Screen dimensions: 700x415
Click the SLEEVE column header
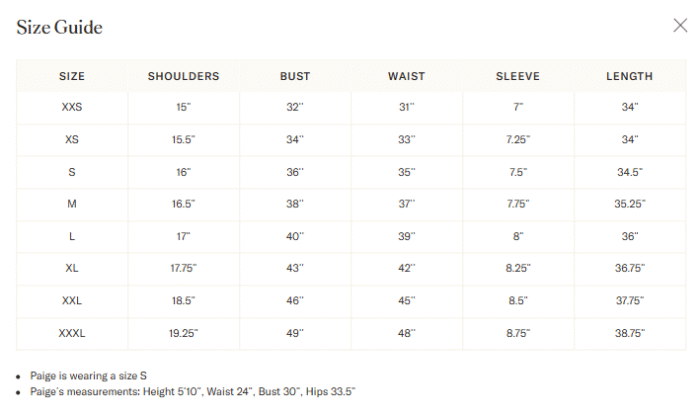[518, 76]
